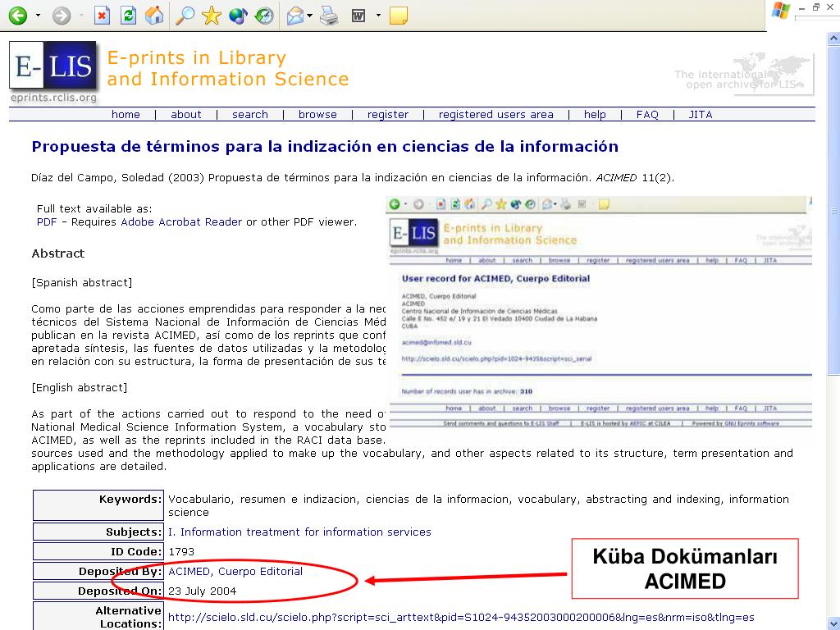This screenshot has width=840, height=630.
Task: Open the JITA menu item
Action: point(701,114)
